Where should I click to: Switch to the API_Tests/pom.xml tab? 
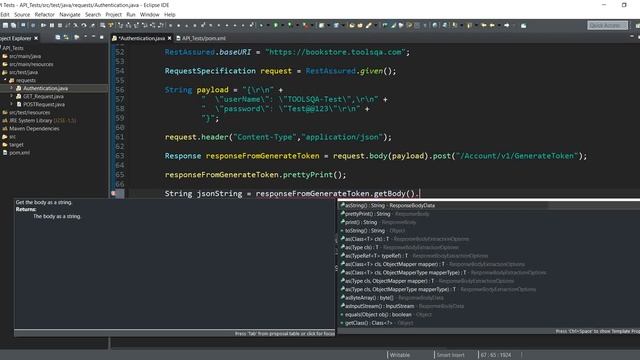(x=201, y=38)
